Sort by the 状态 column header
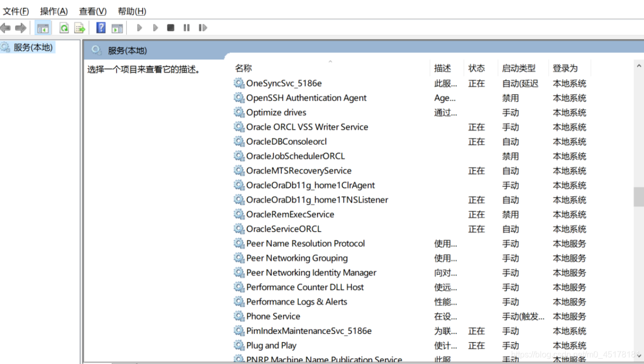Image resolution: width=644 pixels, height=364 pixels. point(477,68)
